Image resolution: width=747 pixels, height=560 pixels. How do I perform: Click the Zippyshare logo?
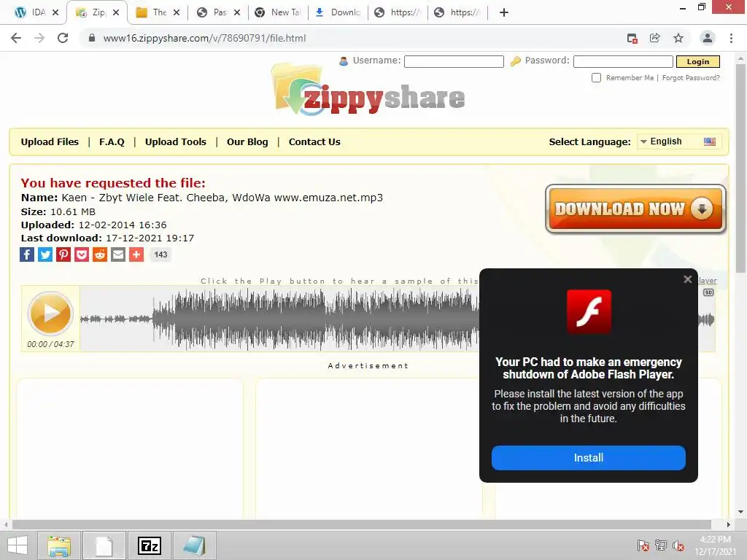tap(368, 90)
